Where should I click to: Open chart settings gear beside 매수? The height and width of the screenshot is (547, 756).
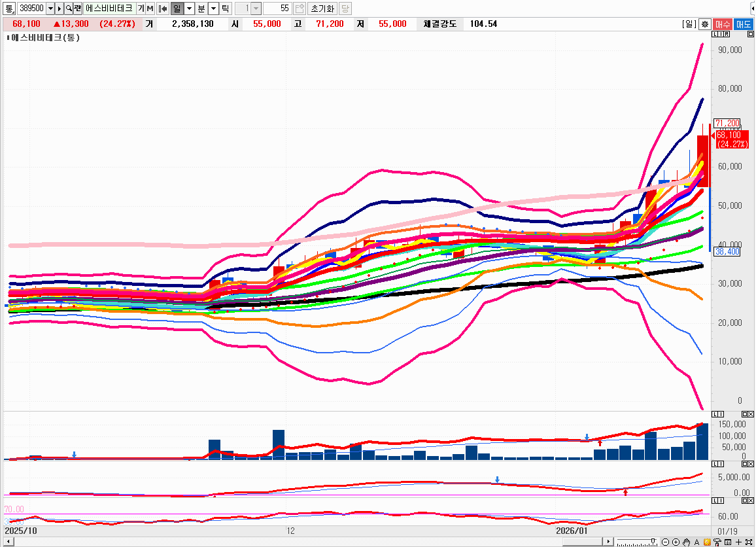704,24
